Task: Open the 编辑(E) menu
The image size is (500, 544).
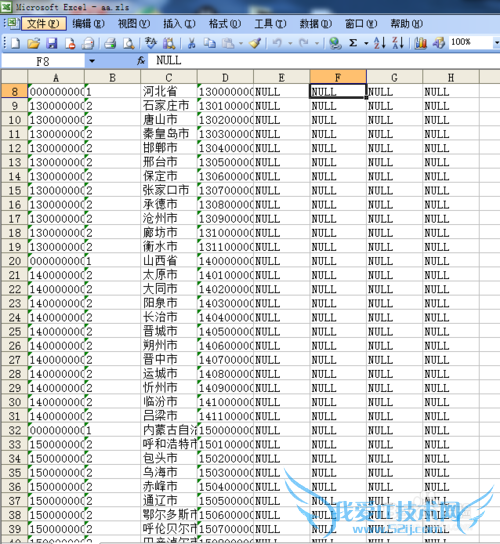Action: 88,24
